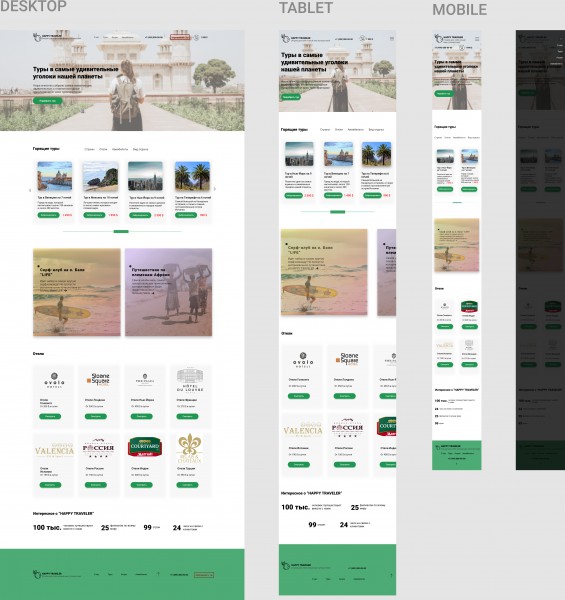Open the surf club promo card in tablet layout
Viewport: 565px width, 600px height.
324,272
